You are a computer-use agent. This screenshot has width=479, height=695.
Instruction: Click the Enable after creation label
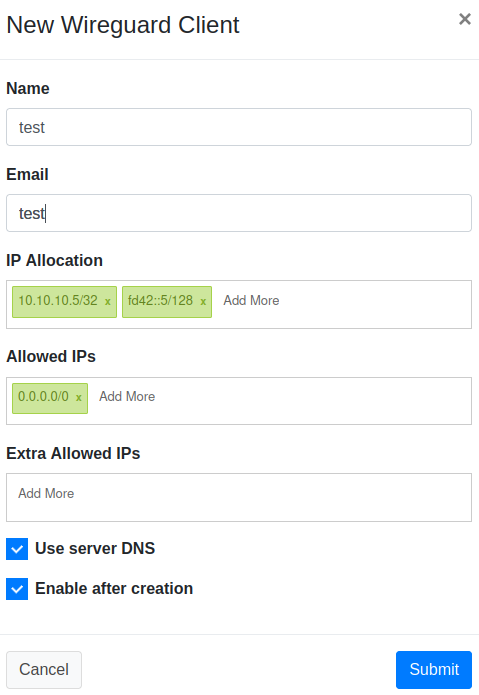pyautogui.click(x=114, y=589)
